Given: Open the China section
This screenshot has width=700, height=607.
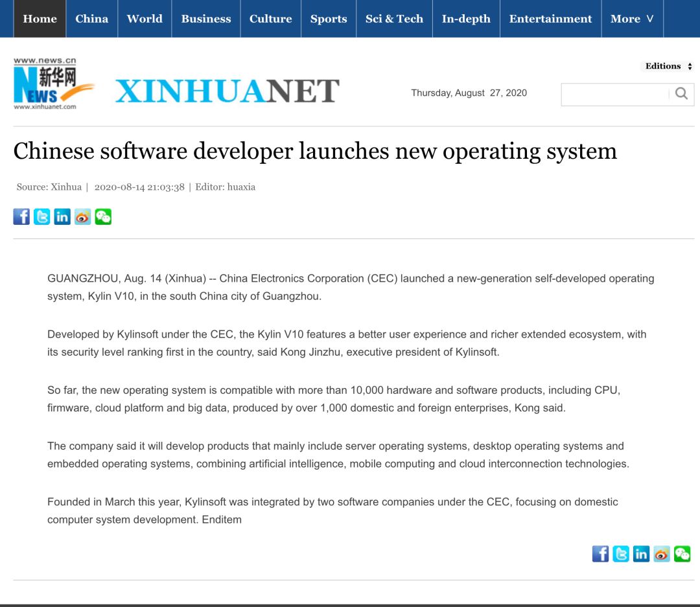Looking at the screenshot, I should pos(91,19).
